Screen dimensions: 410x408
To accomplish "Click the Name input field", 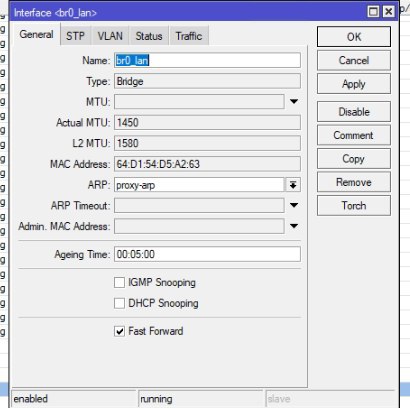I will 207,60.
